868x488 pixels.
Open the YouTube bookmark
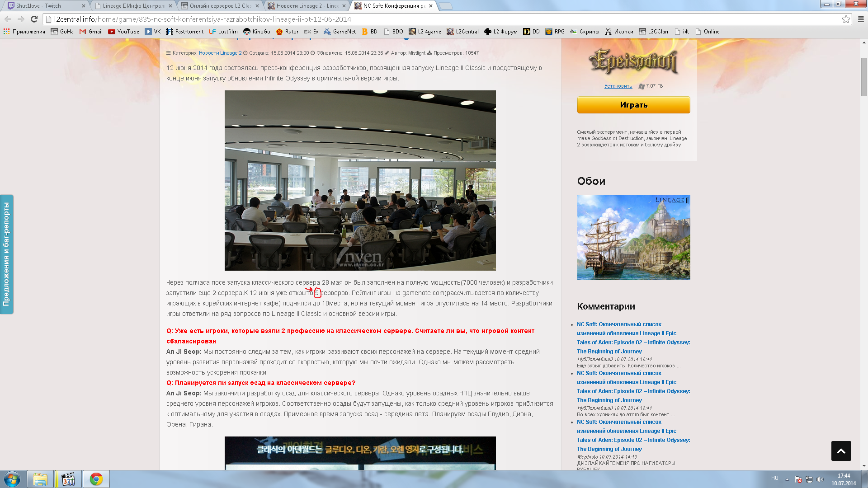pos(123,32)
